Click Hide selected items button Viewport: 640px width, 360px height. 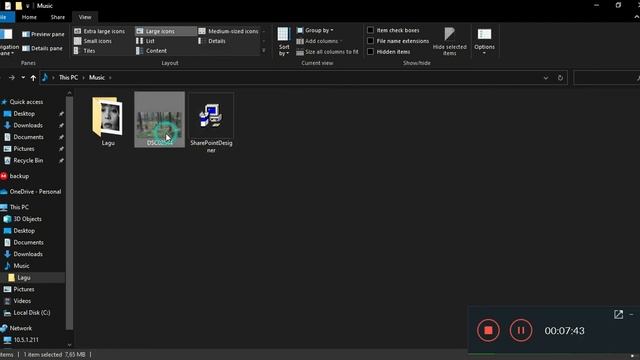449,41
